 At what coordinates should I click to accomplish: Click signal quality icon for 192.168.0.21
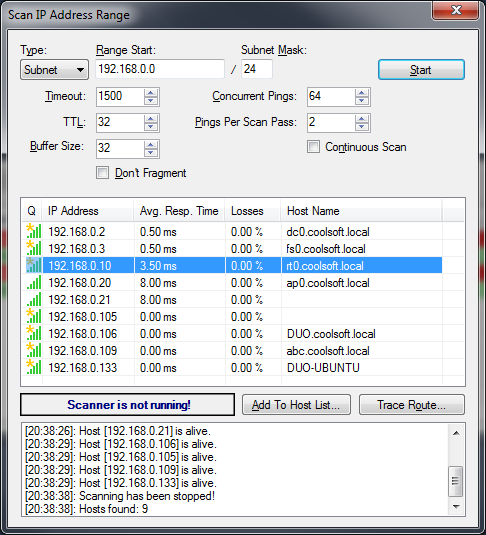click(34, 299)
